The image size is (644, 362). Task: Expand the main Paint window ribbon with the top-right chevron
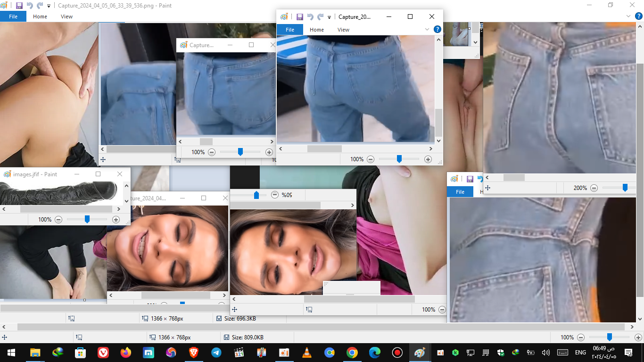[x=627, y=16]
